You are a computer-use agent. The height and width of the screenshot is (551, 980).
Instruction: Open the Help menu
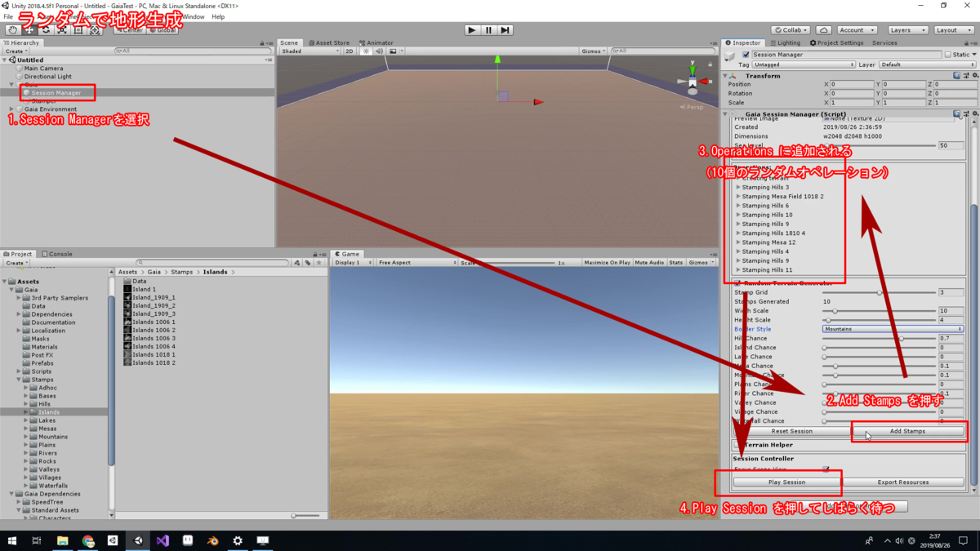pyautogui.click(x=218, y=16)
